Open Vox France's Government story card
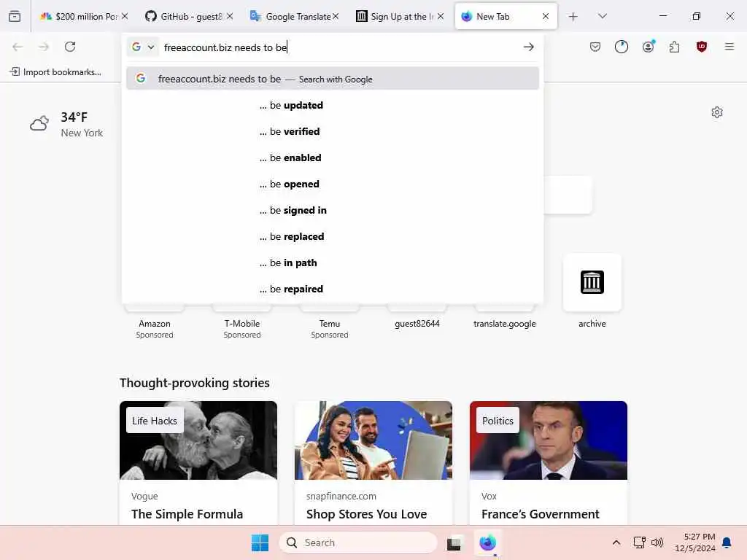Image resolution: width=747 pixels, height=560 pixels. coord(549,463)
